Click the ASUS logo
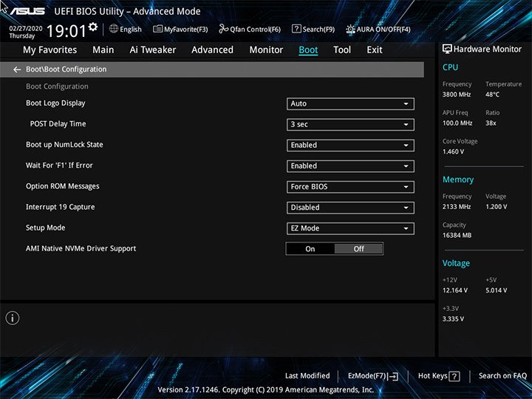 click(27, 11)
